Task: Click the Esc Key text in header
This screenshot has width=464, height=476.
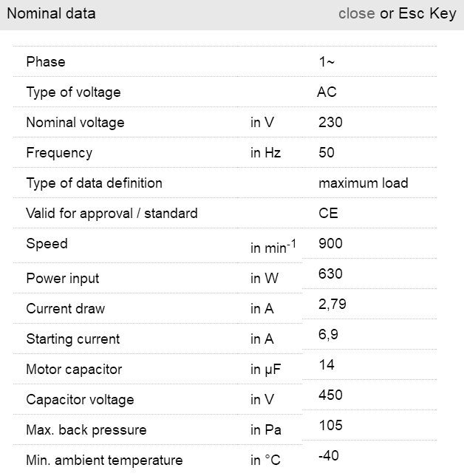Action: pos(427,13)
